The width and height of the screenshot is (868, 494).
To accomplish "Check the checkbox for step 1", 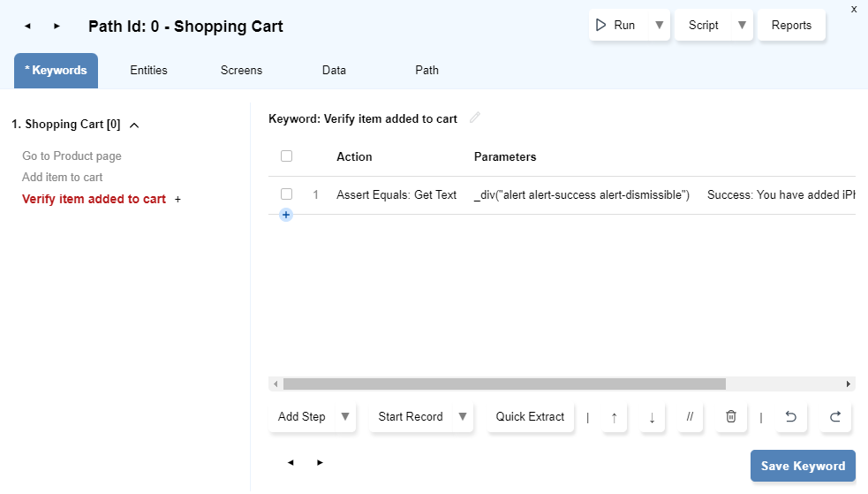I will coord(286,194).
